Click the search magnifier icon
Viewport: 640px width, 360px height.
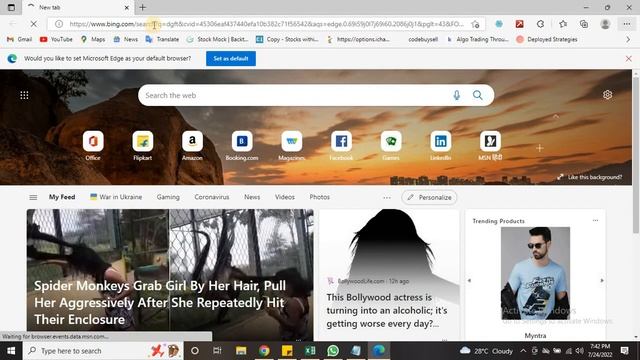(x=478, y=95)
